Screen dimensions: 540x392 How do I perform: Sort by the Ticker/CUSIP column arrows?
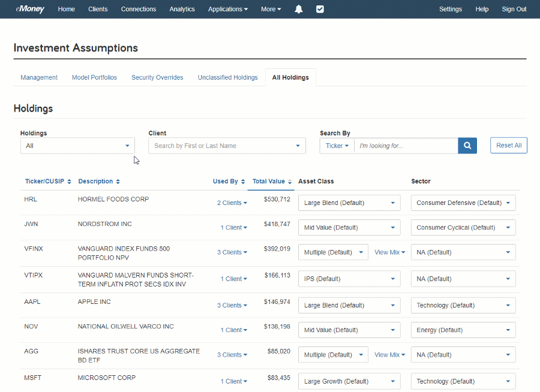(69, 182)
